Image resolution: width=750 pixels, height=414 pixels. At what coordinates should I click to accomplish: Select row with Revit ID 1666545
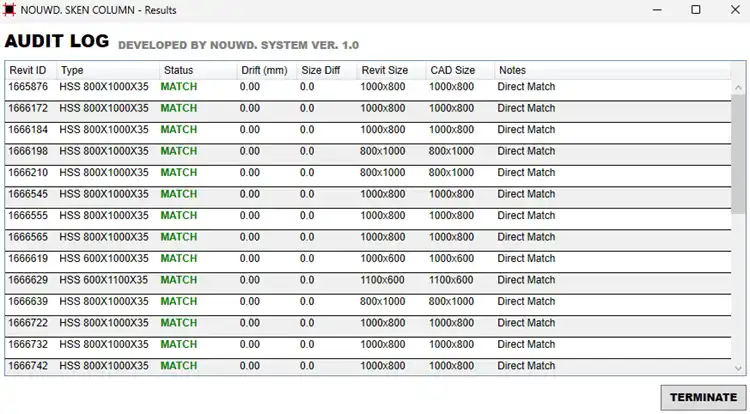(368, 197)
